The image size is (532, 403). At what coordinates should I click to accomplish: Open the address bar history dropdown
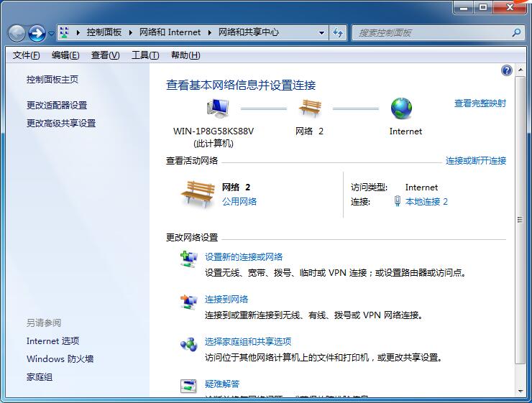click(x=321, y=32)
